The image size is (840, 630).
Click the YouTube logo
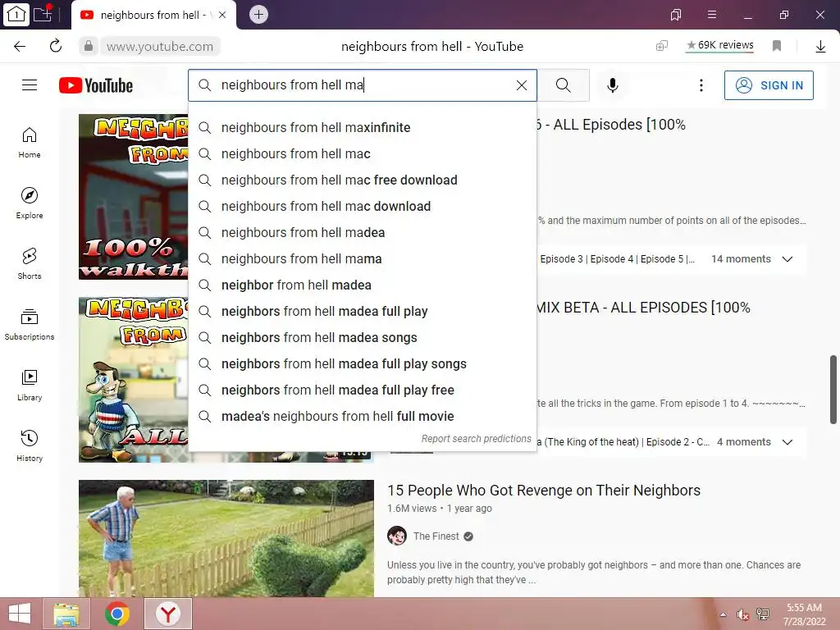(x=96, y=85)
